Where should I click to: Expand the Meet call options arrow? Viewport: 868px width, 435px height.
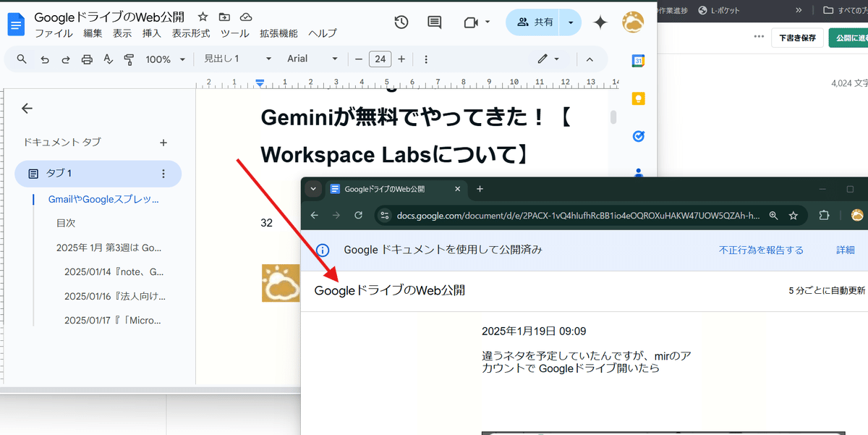pyautogui.click(x=488, y=22)
